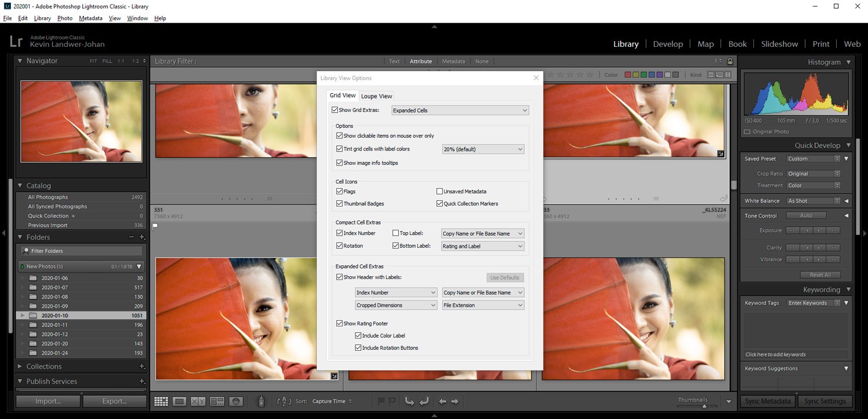Switch to Loupe view
Viewport: 868px width, 419px height.
[x=181, y=401]
